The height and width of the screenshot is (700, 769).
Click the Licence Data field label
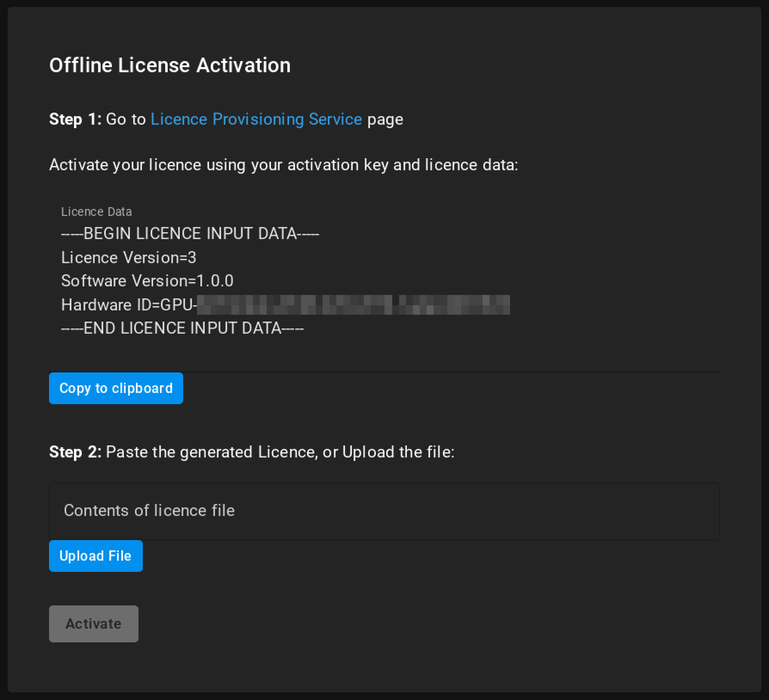96,212
